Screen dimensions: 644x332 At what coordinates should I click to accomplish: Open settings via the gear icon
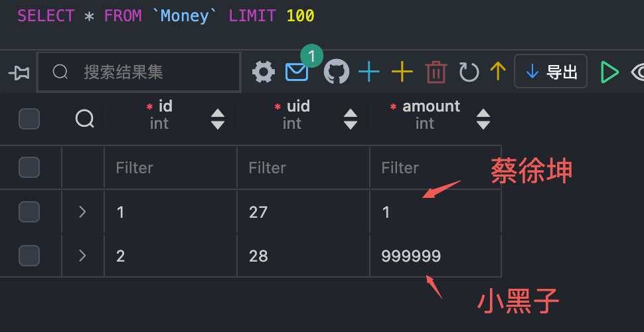[x=264, y=72]
